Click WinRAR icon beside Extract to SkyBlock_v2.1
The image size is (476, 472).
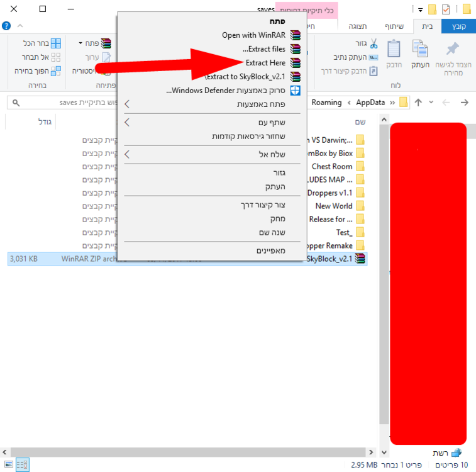coord(295,77)
